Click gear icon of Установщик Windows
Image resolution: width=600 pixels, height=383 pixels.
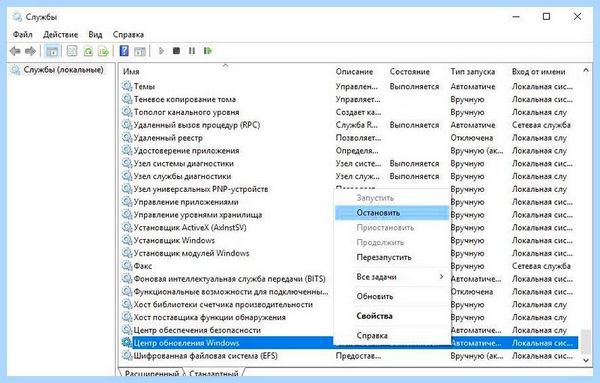(x=127, y=240)
